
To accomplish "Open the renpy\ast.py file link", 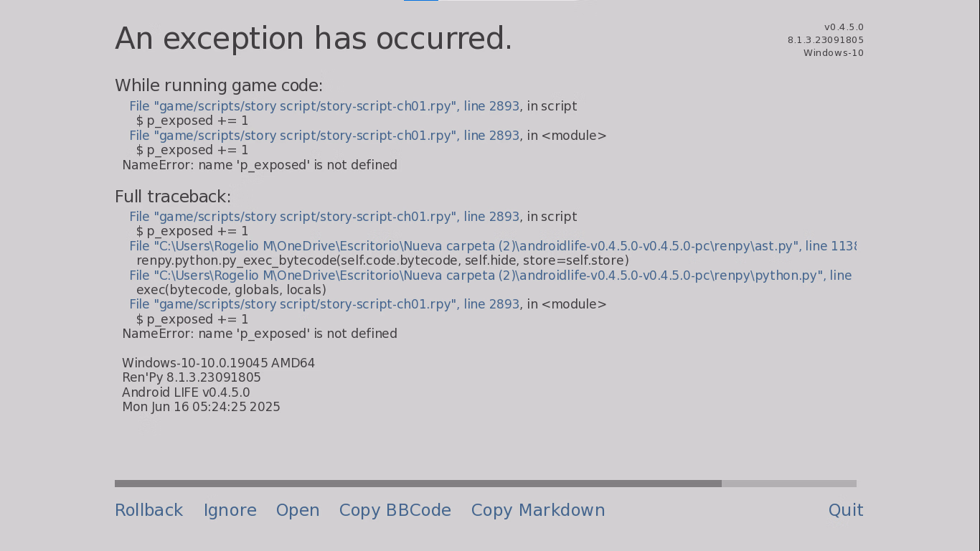I will tap(492, 246).
